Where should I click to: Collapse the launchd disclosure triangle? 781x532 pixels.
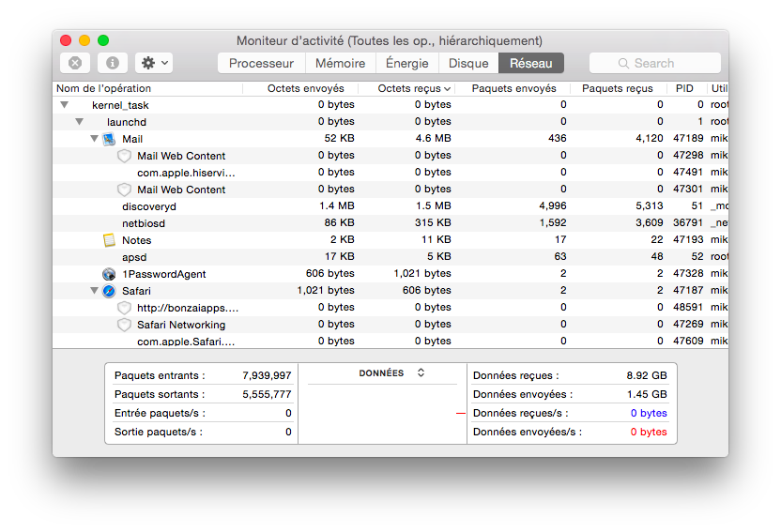click(79, 122)
